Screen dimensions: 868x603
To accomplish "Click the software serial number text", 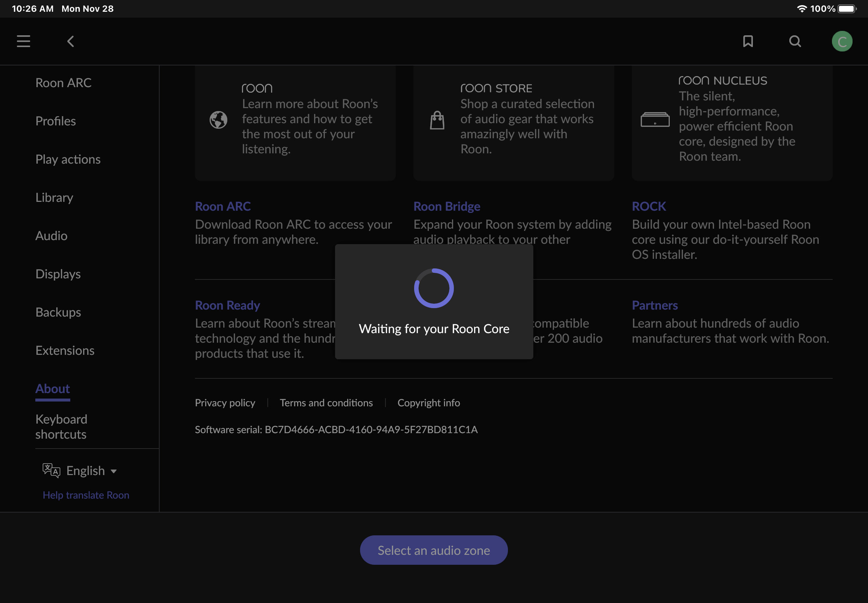I will (x=336, y=429).
